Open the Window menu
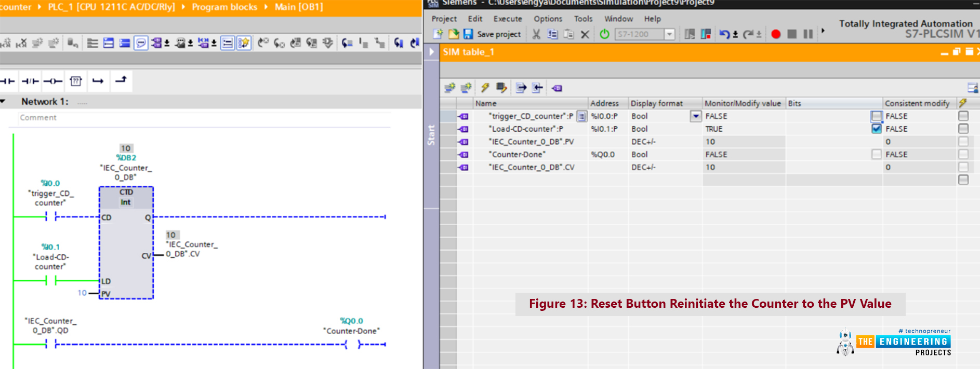The image size is (980, 369). pyautogui.click(x=618, y=19)
